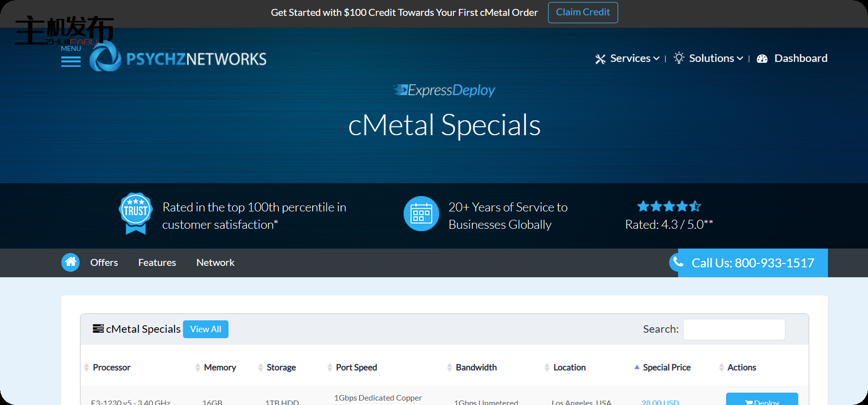Click the five-star rating icons
This screenshot has width=868, height=405.
pos(669,206)
